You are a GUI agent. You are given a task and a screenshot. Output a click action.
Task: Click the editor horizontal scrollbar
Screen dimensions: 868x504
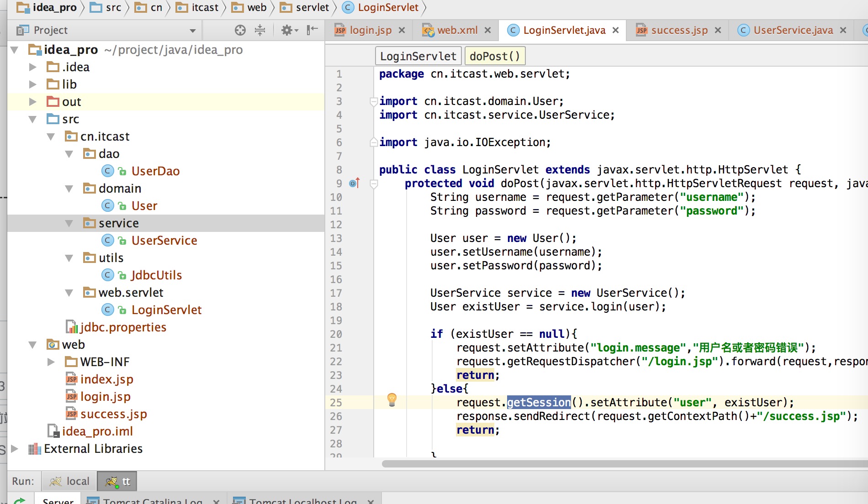624,464
